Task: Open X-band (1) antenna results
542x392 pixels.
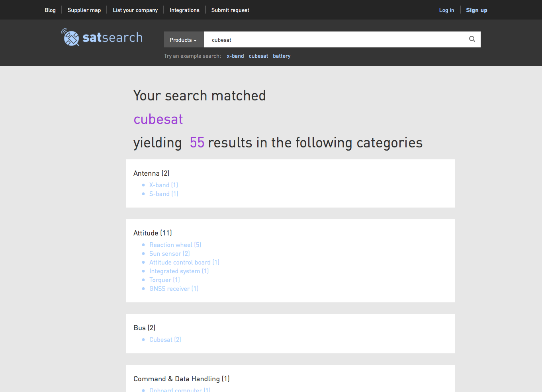Action: pyautogui.click(x=164, y=185)
